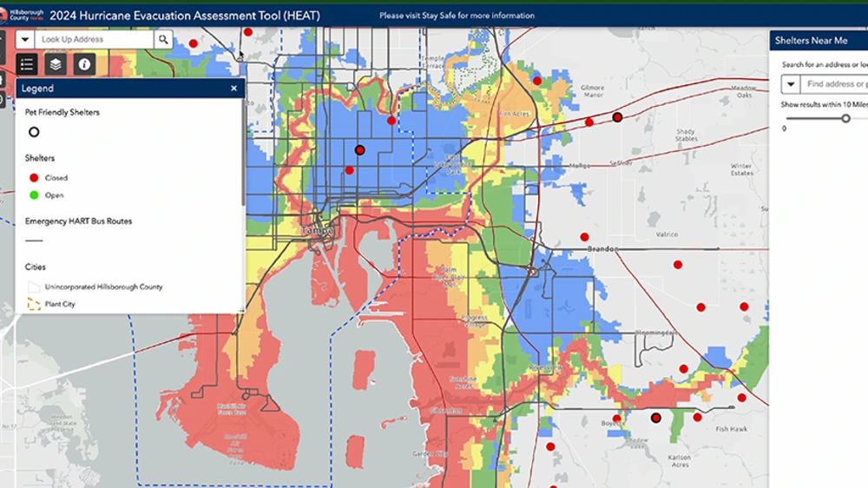This screenshot has height=488, width=868.
Task: Open the Legend list icon
Action: [x=27, y=64]
